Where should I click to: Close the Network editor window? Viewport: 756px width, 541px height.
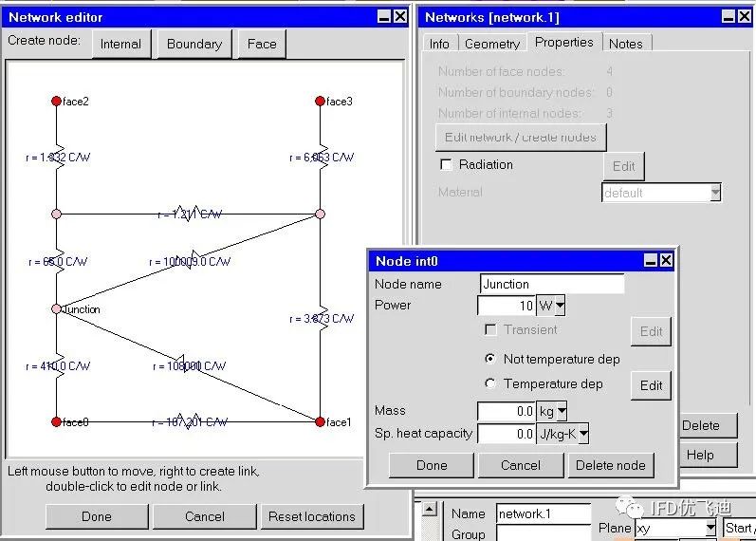click(400, 17)
